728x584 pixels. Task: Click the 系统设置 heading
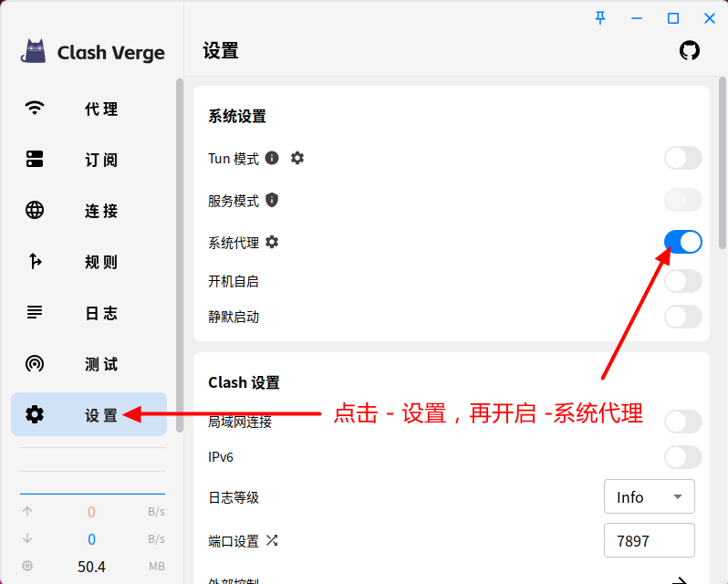(237, 116)
